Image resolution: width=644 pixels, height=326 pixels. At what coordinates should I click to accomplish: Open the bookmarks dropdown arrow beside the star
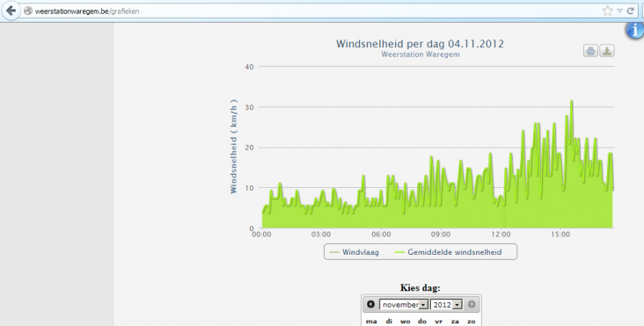tap(619, 11)
